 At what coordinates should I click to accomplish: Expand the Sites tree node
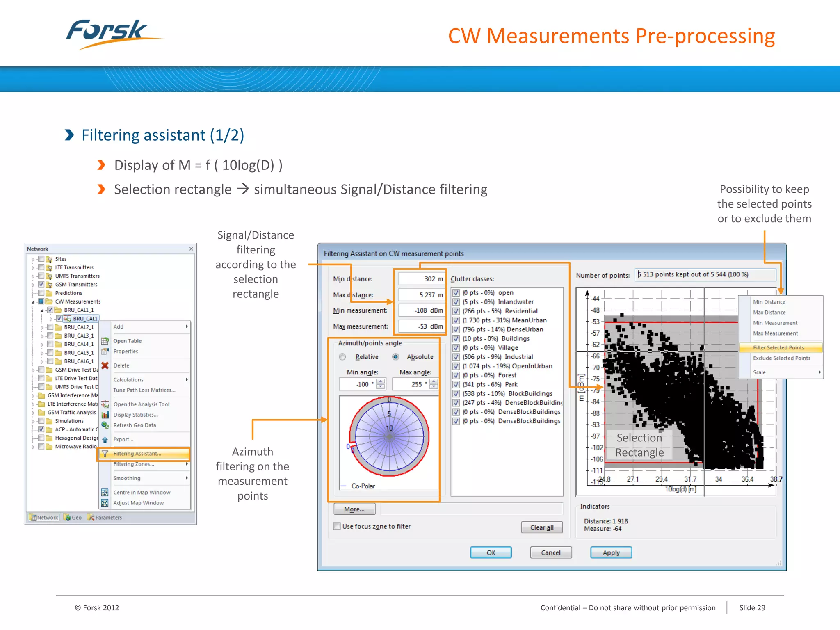[x=33, y=259]
